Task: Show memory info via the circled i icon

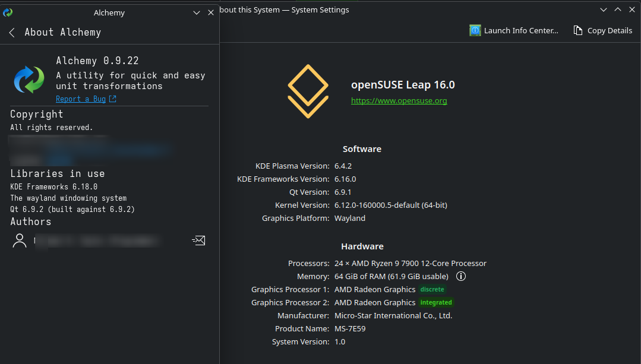Action: [461, 277]
